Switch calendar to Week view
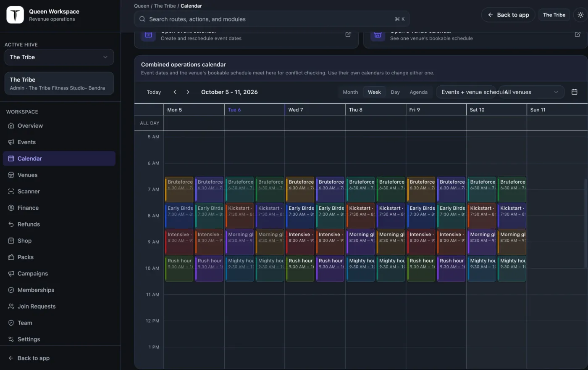The width and height of the screenshot is (588, 370). click(x=374, y=92)
